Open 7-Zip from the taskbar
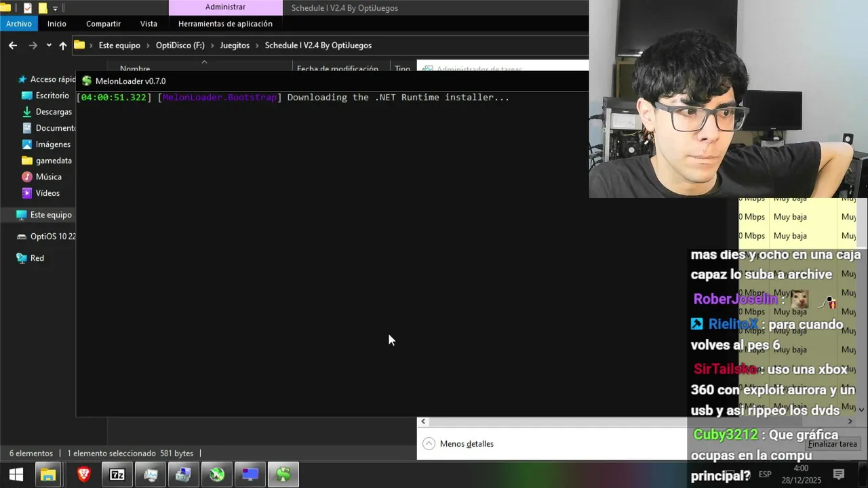This screenshot has height=488, width=868. tap(117, 474)
